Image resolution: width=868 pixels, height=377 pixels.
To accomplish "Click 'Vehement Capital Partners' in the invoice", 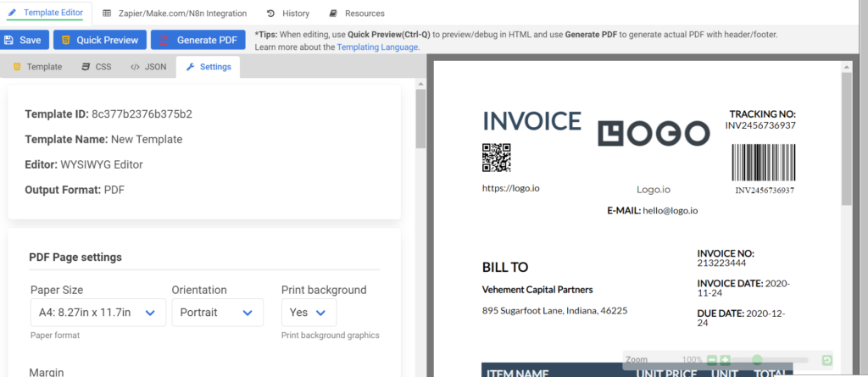I will pyautogui.click(x=537, y=290).
